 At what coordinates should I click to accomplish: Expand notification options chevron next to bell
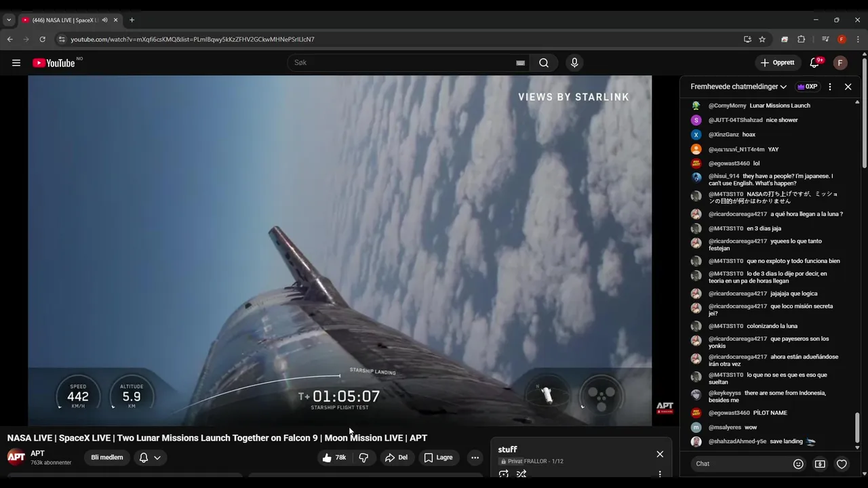(x=157, y=457)
